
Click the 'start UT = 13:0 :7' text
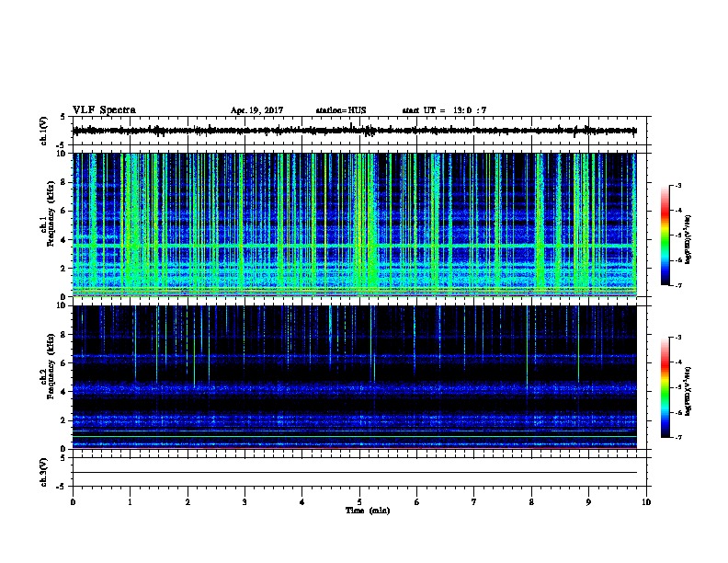(x=444, y=110)
